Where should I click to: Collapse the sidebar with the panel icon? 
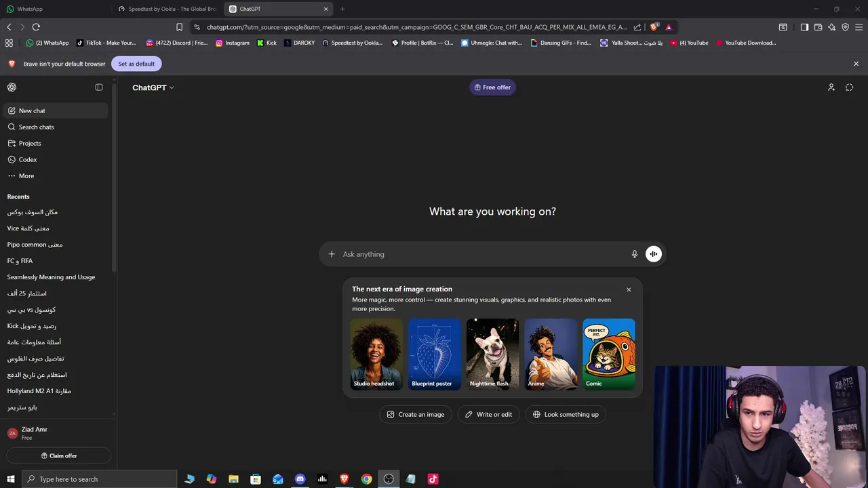[x=99, y=87]
